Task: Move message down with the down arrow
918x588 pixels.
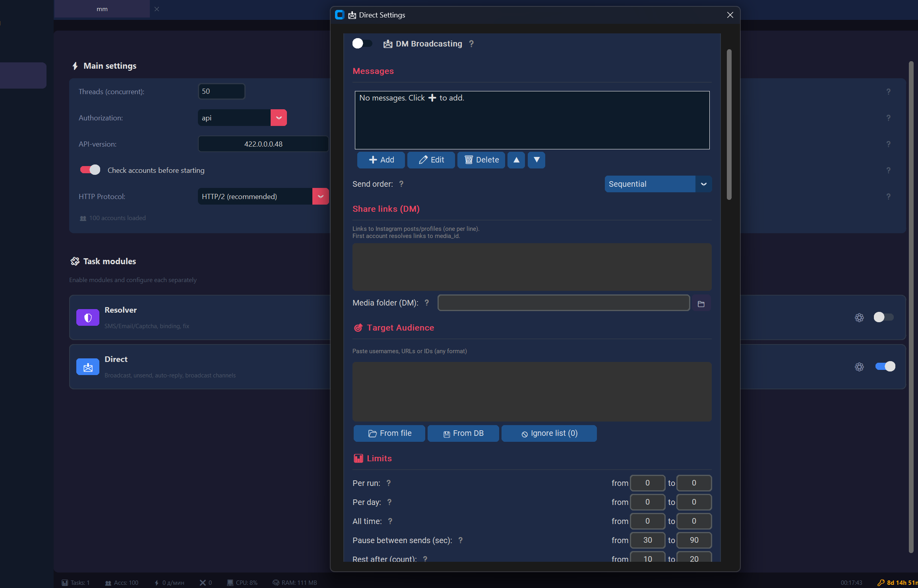Action: point(536,160)
